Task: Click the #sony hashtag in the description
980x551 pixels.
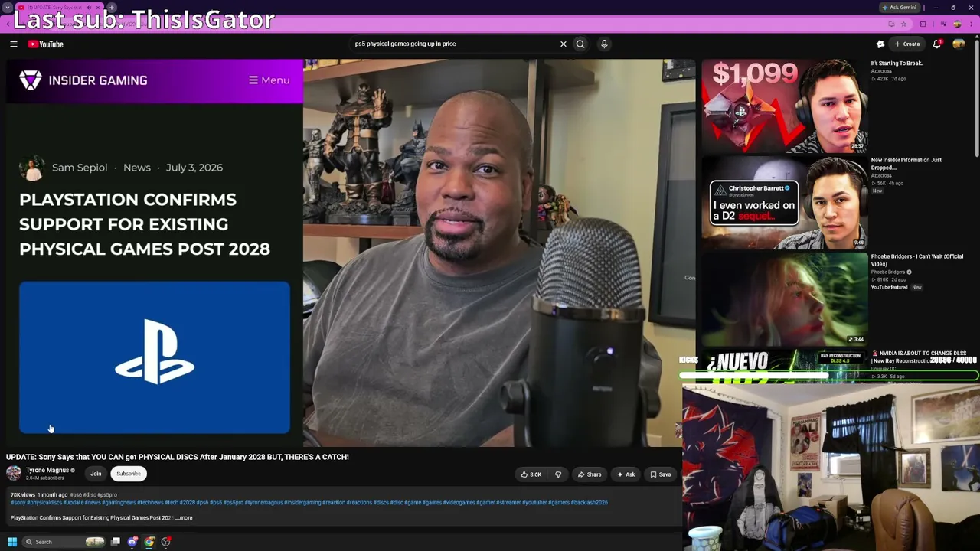Action: click(x=18, y=503)
